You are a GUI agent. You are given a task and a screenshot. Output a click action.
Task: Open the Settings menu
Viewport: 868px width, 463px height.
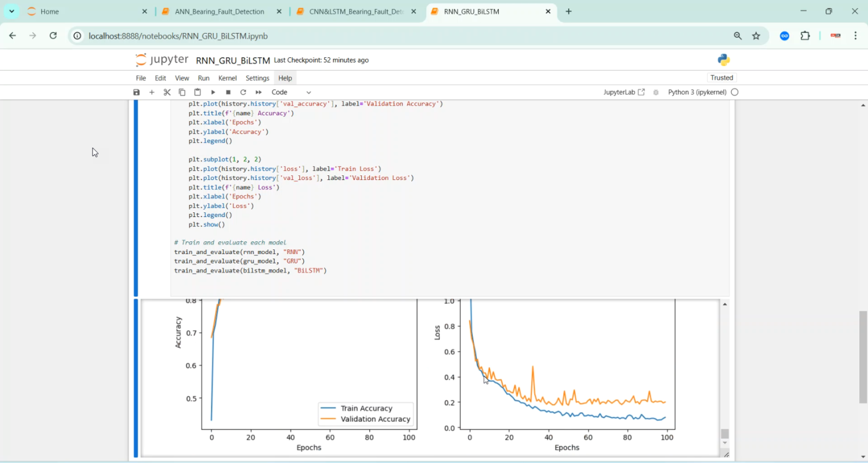pyautogui.click(x=258, y=78)
